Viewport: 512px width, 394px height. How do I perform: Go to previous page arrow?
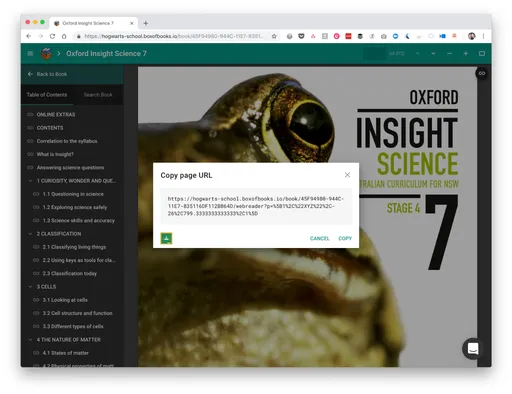click(417, 54)
